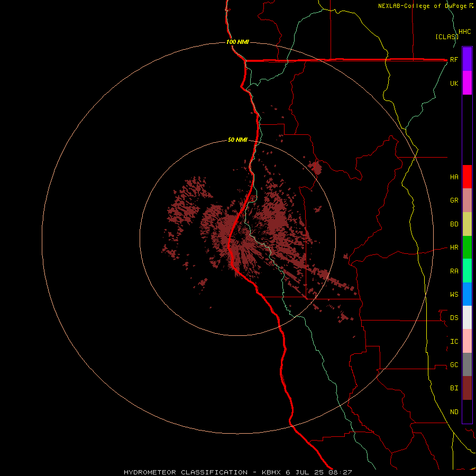Click the 100 NMI range ring label
The height and width of the screenshot is (476, 476).
click(237, 42)
